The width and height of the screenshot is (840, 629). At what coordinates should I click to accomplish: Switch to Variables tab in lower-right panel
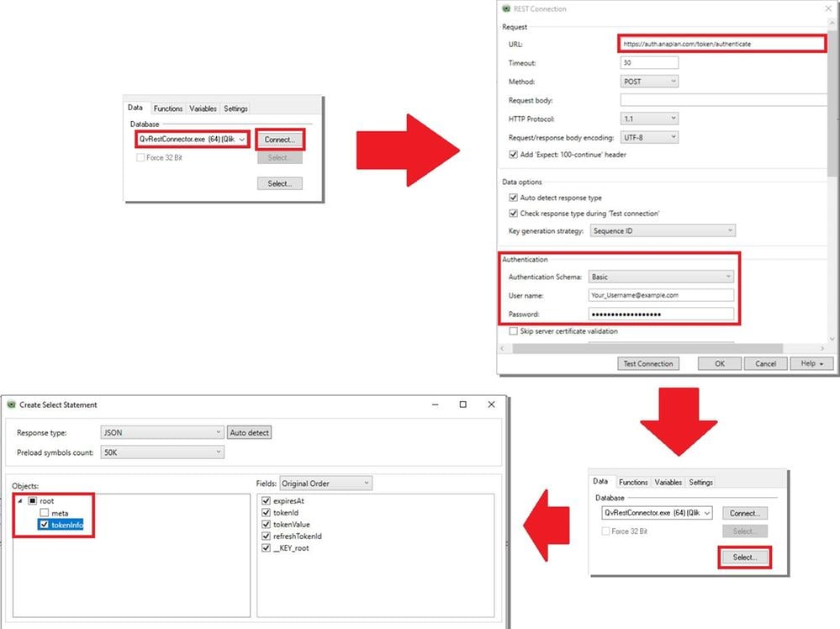coord(668,482)
